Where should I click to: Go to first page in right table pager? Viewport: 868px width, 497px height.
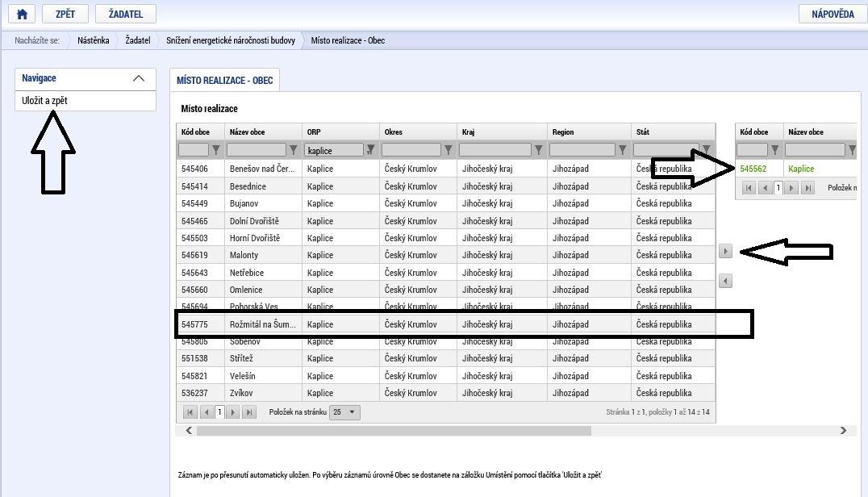click(x=749, y=188)
